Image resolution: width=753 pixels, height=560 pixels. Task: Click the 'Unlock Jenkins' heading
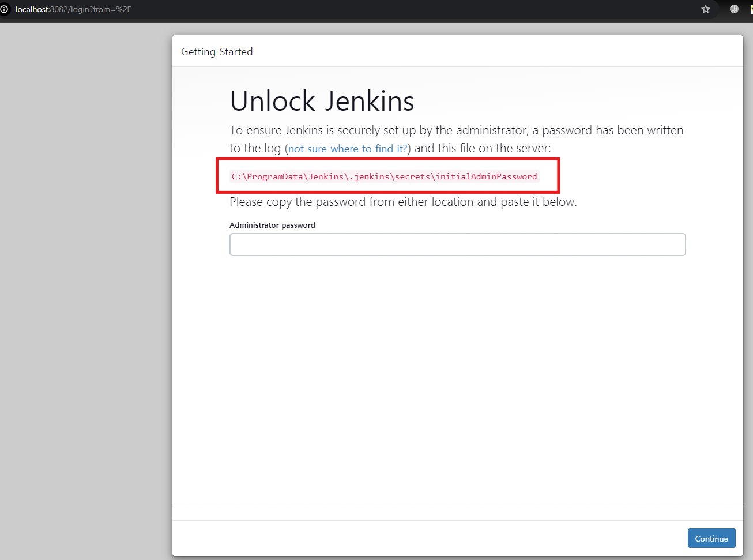[322, 102]
